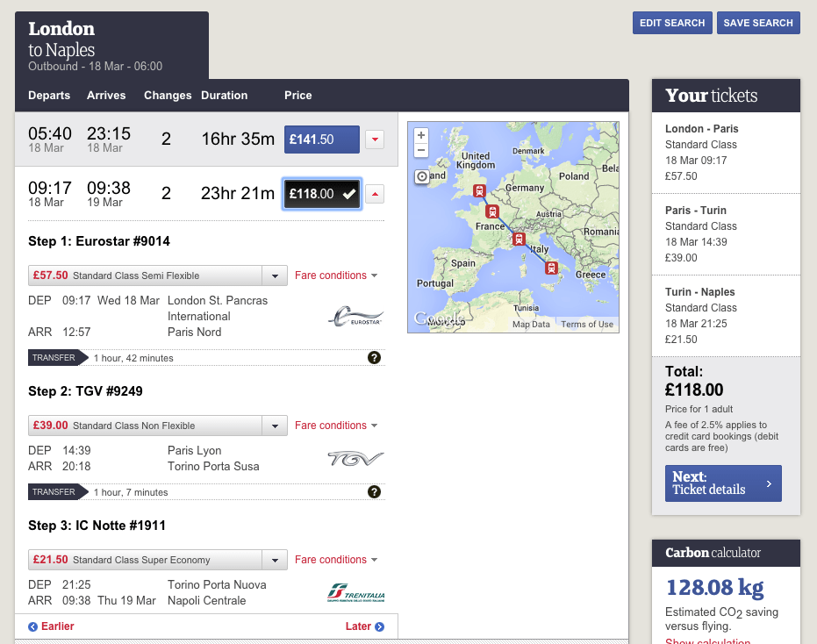817x644 pixels.
Task: Collapse details for the 09:17 departure
Action: point(375,194)
